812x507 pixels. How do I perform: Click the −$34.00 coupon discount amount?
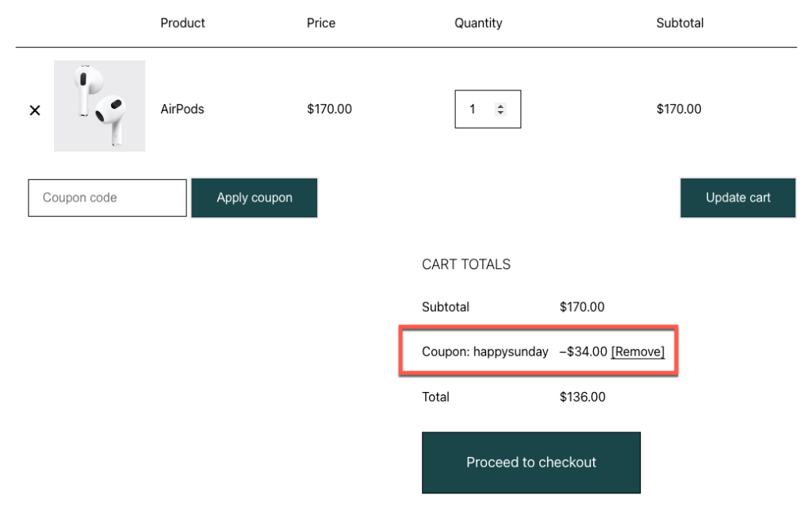583,351
